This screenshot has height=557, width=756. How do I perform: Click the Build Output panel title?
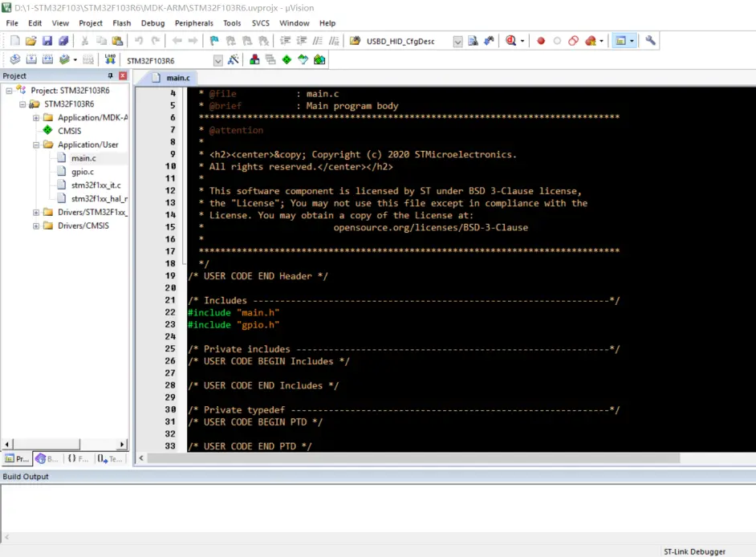[x=26, y=477]
